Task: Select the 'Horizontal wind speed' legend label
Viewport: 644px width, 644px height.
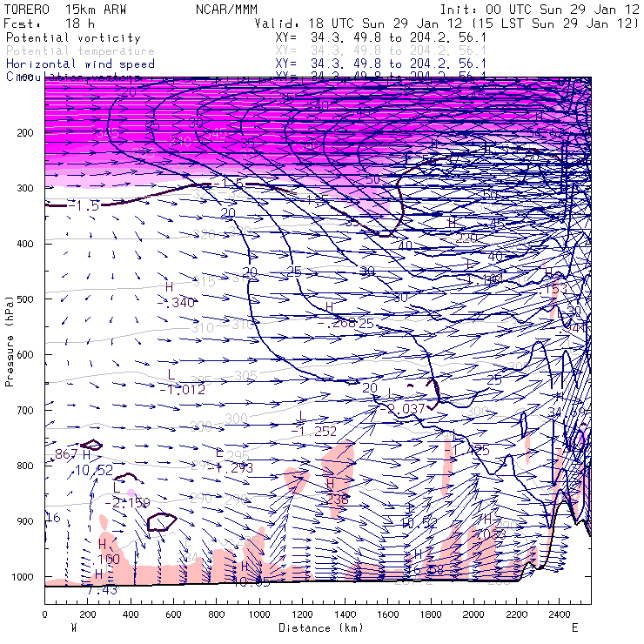Action: 80,64
